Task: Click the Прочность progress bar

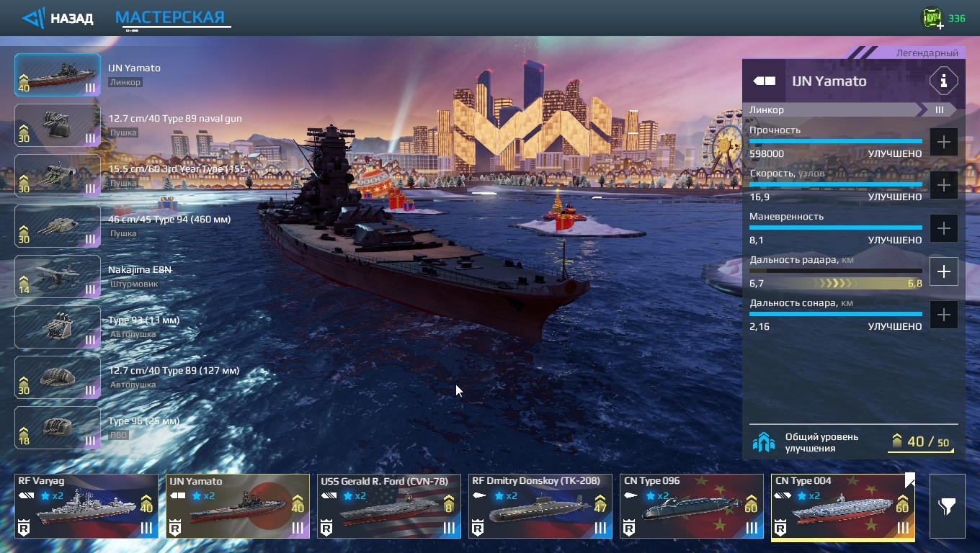Action: [x=836, y=141]
